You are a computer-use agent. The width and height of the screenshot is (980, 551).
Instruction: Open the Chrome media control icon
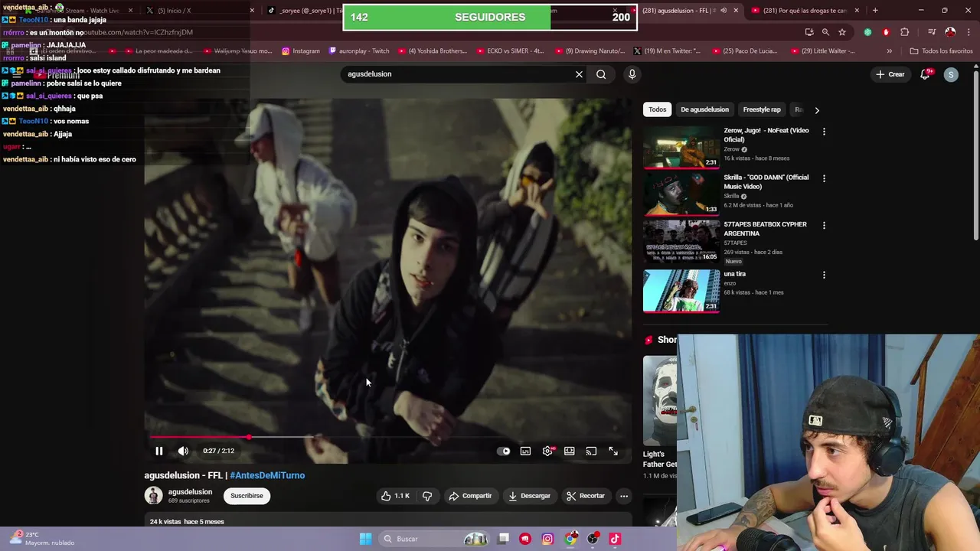[x=932, y=32]
